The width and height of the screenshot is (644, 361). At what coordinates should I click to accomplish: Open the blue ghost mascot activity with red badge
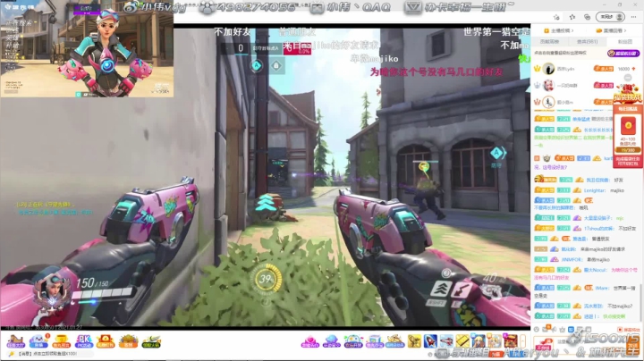pyautogui.click(x=38, y=341)
